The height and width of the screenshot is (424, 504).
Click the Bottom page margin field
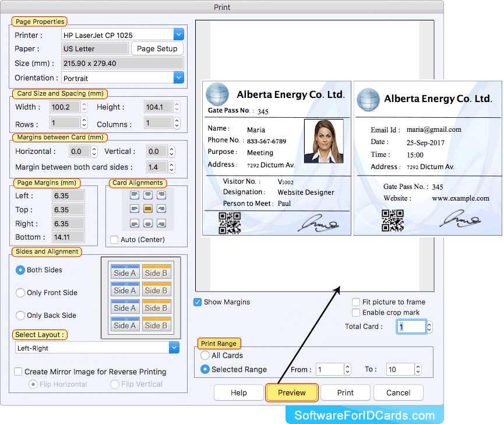click(x=69, y=237)
